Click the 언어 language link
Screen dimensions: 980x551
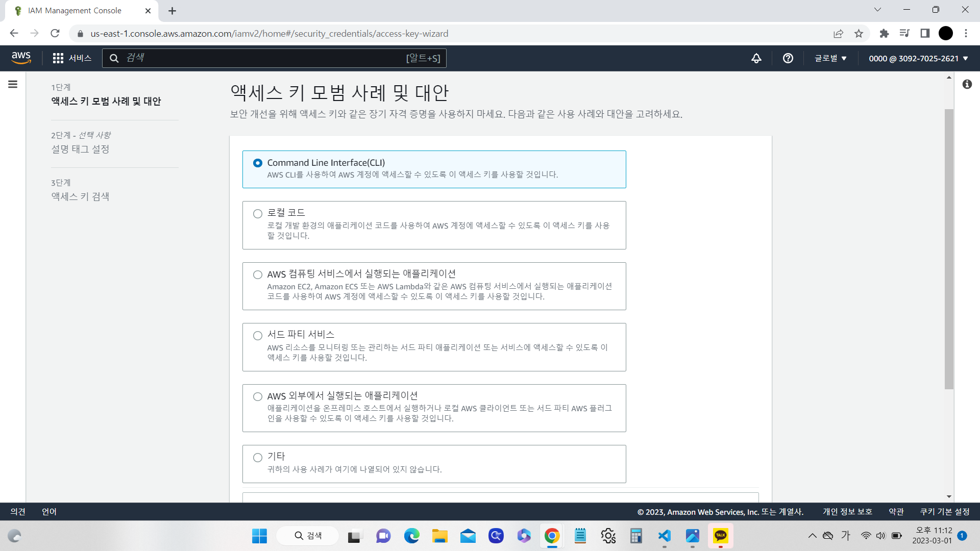click(x=49, y=512)
